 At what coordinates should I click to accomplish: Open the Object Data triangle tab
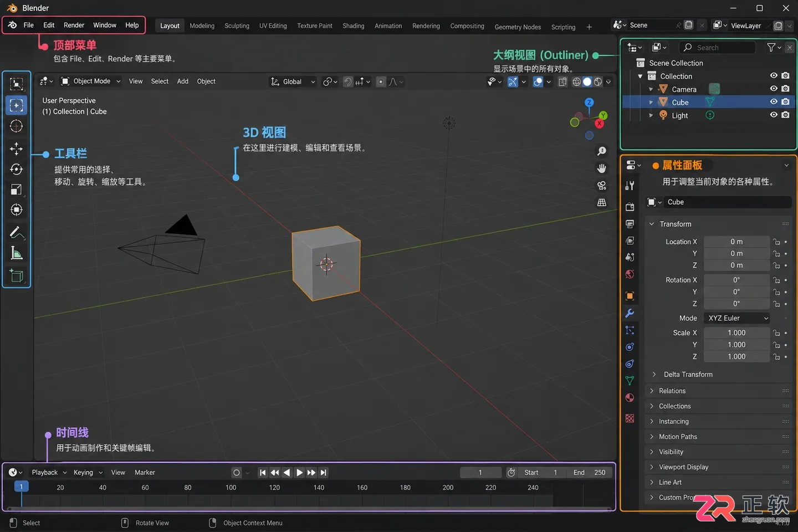click(x=630, y=381)
